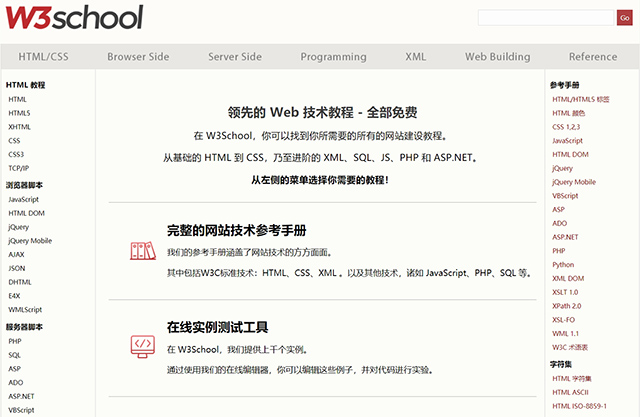Open the AJAX tutorial link

point(16,255)
